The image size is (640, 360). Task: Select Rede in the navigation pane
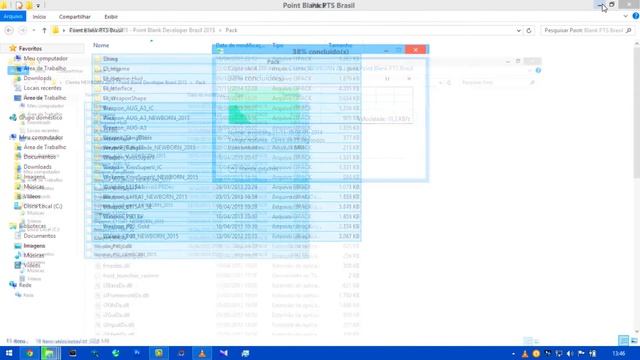pos(25,285)
